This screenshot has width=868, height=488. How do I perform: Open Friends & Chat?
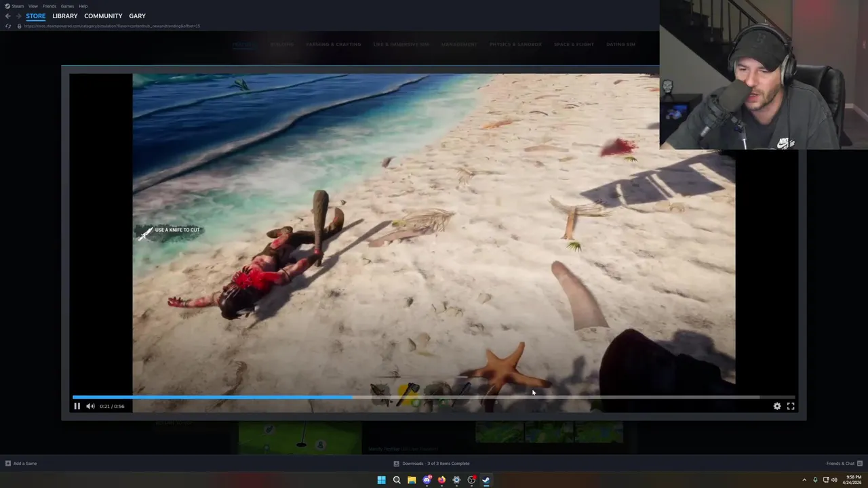pyautogui.click(x=844, y=464)
